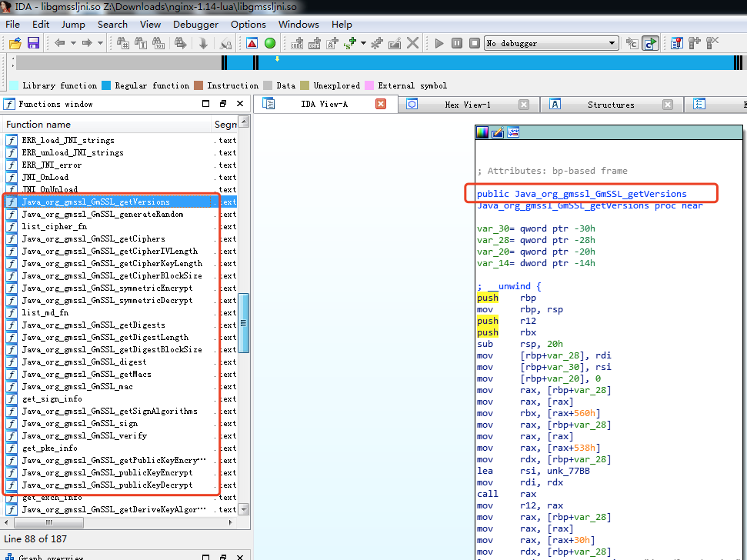Stop the process with the stop button
Image resolution: width=747 pixels, height=560 pixels.
click(474, 43)
